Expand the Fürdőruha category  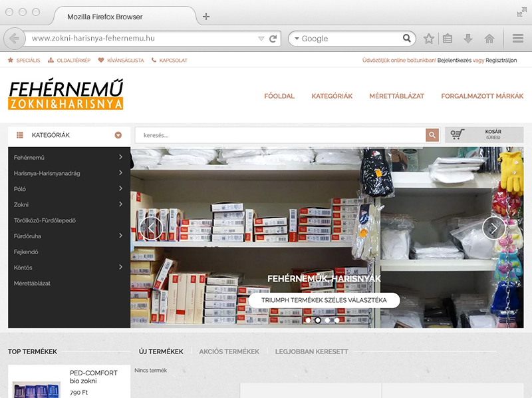click(x=120, y=236)
